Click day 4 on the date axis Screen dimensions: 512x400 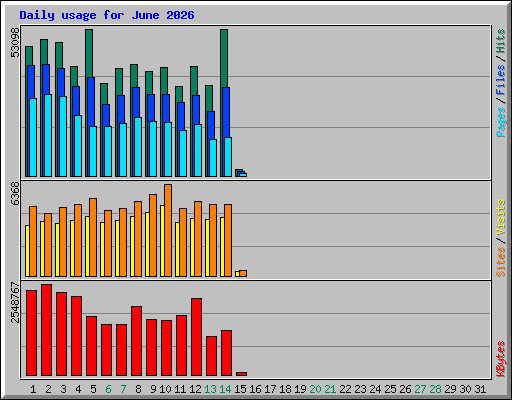[78, 389]
